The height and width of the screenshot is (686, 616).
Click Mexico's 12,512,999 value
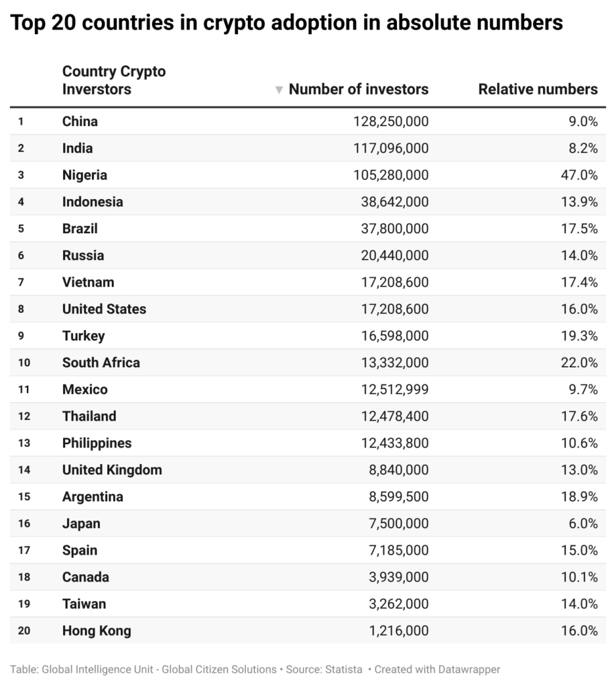click(394, 389)
